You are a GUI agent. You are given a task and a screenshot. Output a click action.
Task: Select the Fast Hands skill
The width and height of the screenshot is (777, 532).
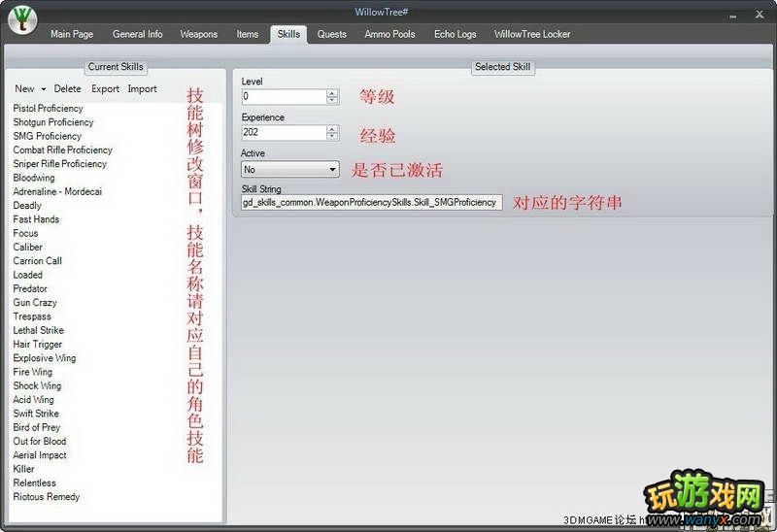coord(36,219)
